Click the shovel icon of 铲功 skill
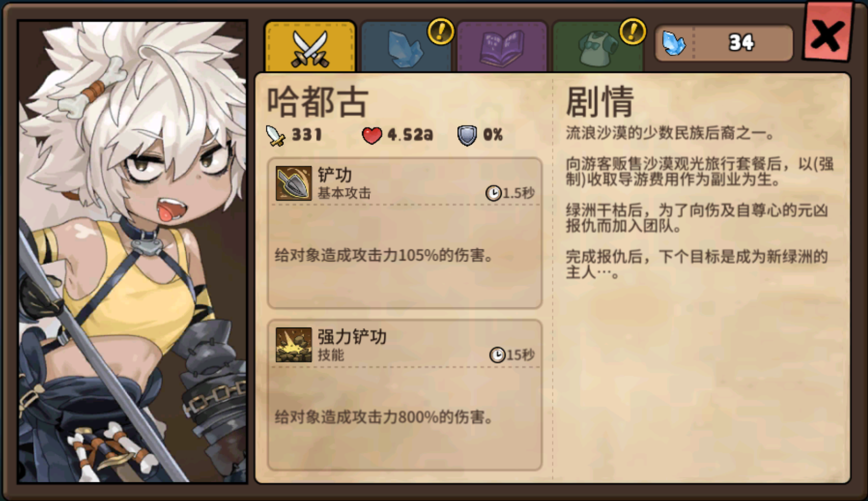This screenshot has height=501, width=868. pos(294,183)
